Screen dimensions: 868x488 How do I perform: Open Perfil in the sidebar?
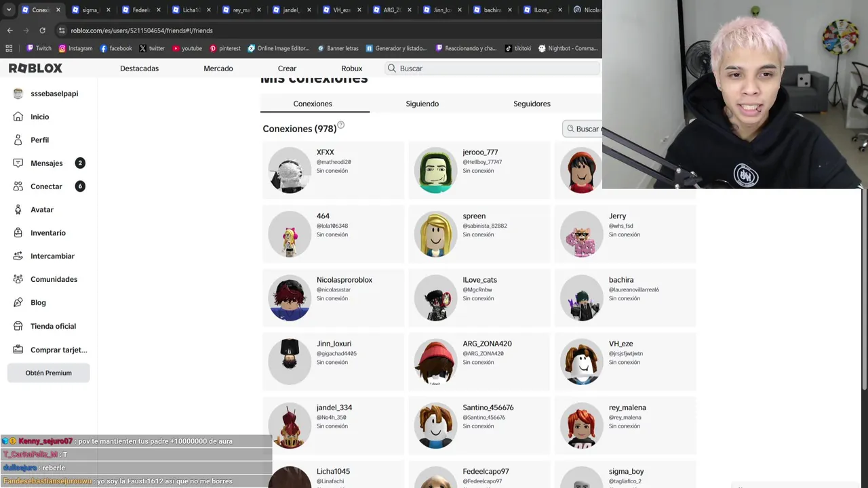(x=39, y=140)
